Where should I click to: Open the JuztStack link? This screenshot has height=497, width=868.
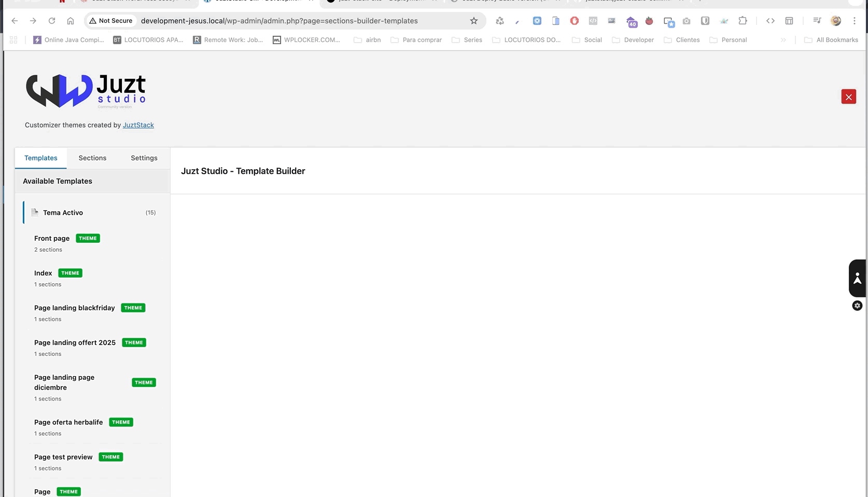pos(138,125)
